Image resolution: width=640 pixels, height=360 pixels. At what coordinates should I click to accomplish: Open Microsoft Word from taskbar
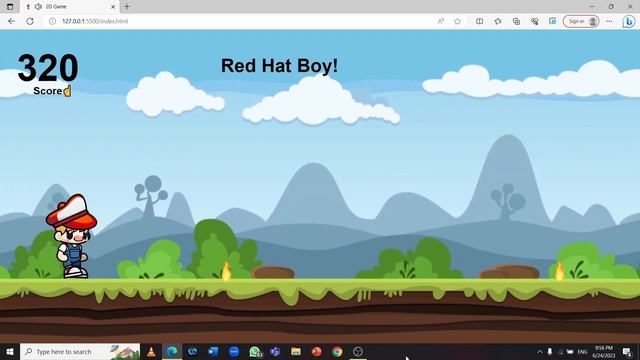click(213, 351)
